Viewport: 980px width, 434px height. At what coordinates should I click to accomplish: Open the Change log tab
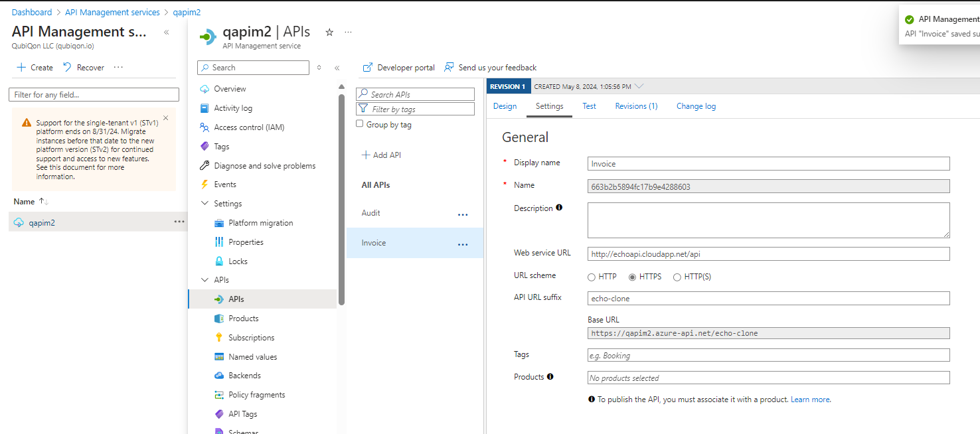pyautogui.click(x=696, y=106)
